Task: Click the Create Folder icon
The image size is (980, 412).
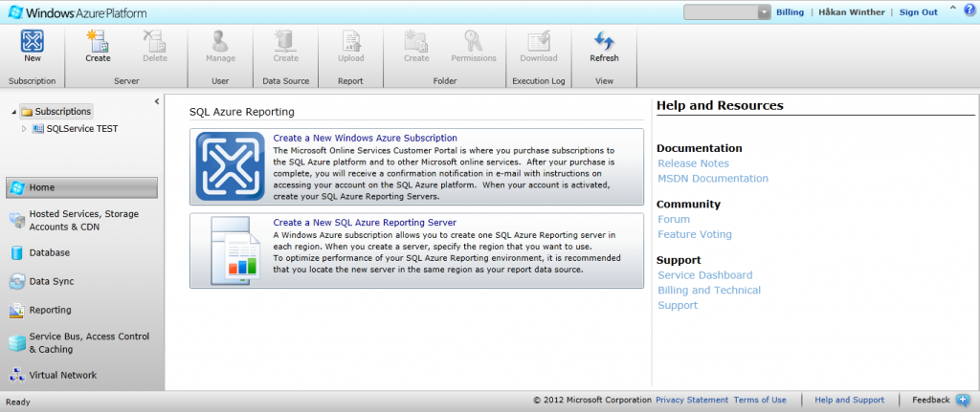Action: coord(416,41)
